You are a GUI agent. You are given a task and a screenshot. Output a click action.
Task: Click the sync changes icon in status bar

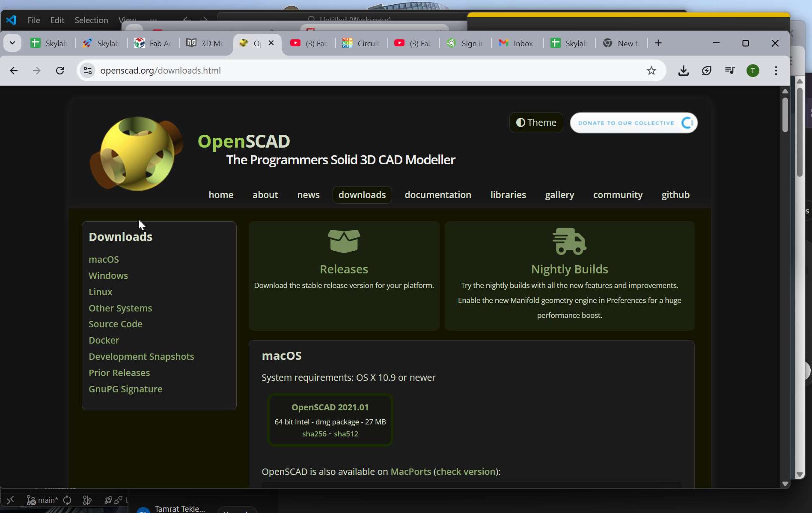click(68, 500)
